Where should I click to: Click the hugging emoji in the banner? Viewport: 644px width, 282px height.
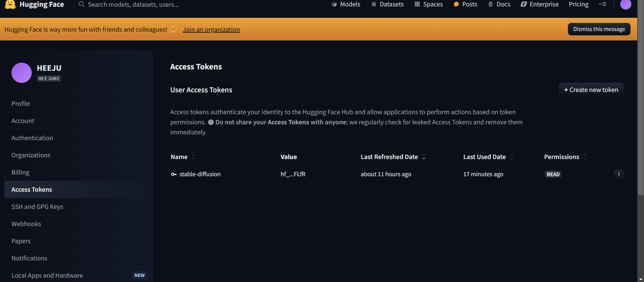pos(174,29)
